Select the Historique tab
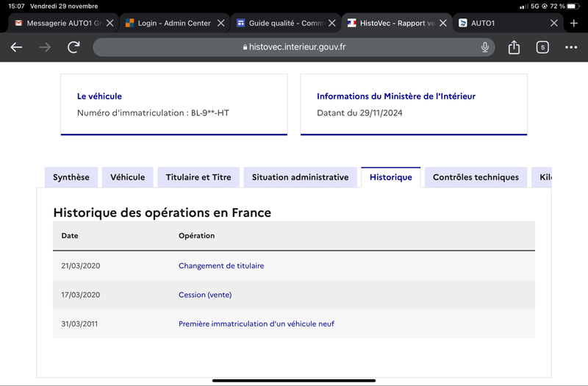This screenshot has width=588, height=386. 391,177
